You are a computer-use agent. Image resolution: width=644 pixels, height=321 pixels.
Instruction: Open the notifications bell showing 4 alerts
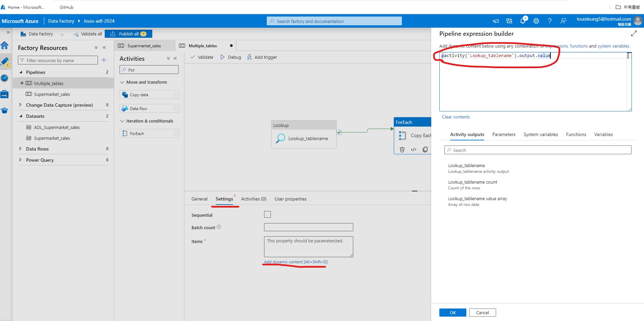click(x=523, y=21)
